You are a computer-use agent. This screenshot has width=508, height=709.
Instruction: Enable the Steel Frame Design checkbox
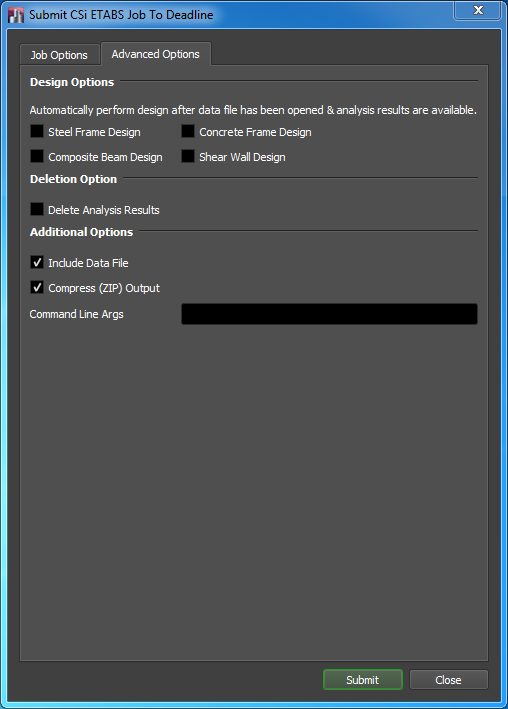[37, 131]
